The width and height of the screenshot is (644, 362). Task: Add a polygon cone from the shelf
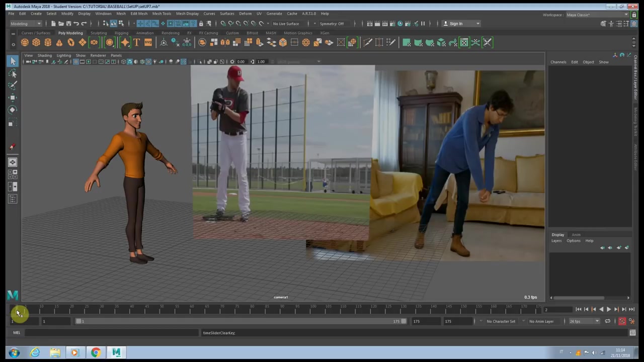(59, 43)
